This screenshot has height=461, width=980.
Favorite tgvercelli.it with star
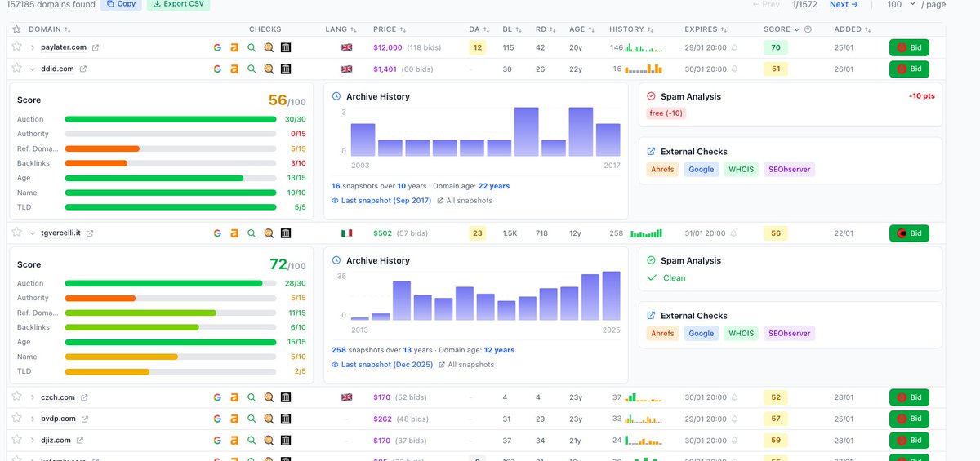pos(16,232)
